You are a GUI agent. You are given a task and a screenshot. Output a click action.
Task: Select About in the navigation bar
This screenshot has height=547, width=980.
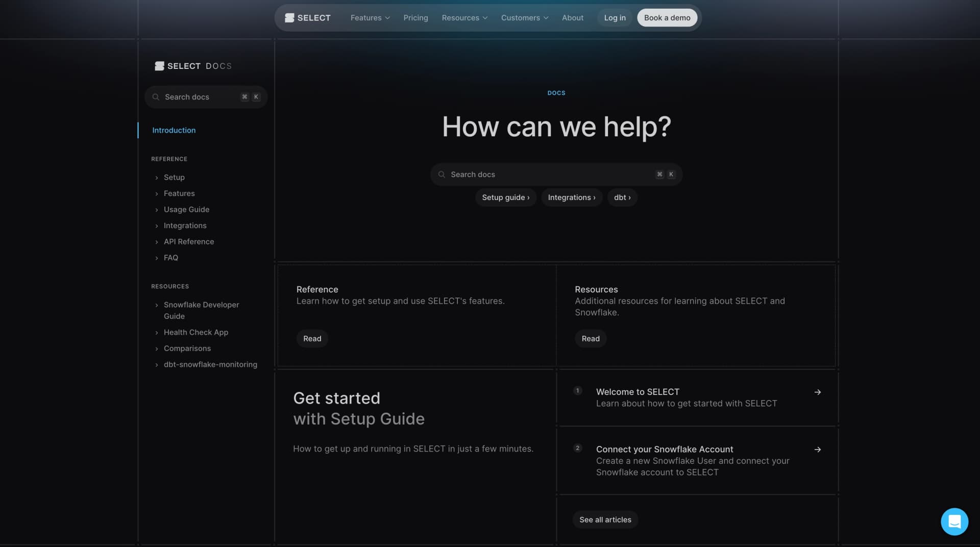tap(572, 17)
